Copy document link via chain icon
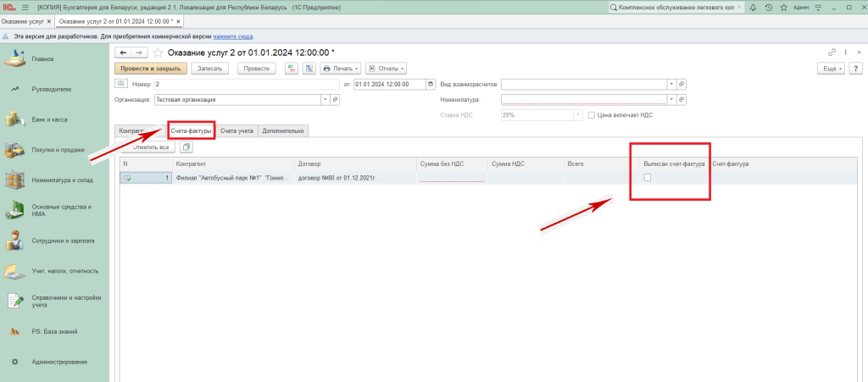This screenshot has width=868, height=382. [832, 53]
